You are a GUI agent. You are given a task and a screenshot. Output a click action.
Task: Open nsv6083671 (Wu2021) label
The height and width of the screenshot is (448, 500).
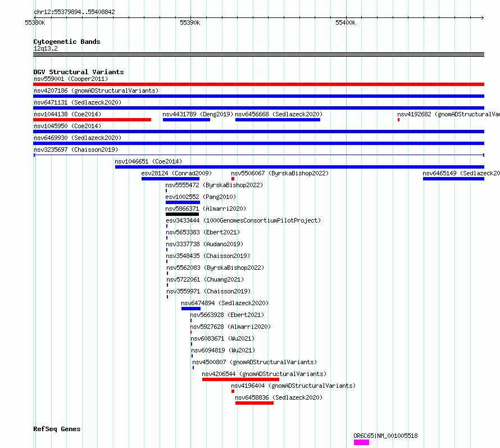(222, 338)
